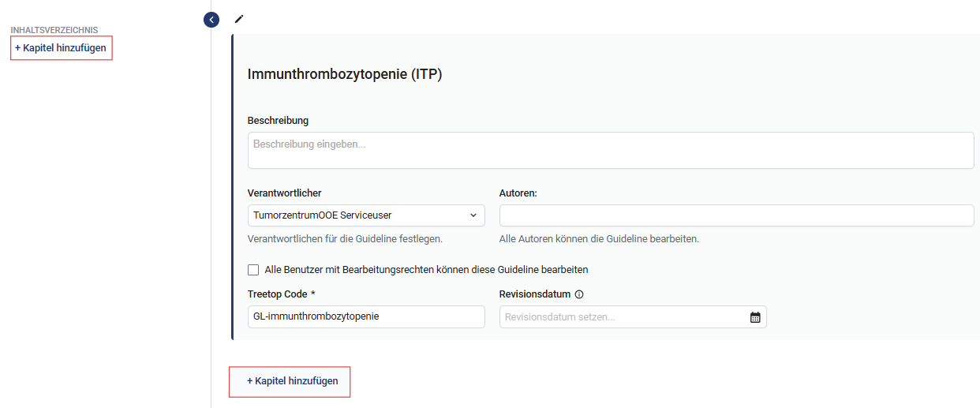
Task: Click into the Autoren input field
Action: coord(736,215)
